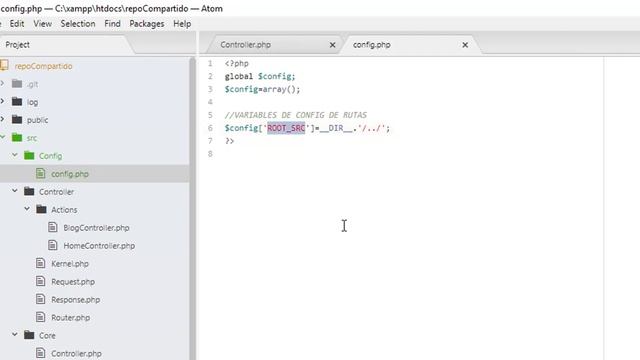Open Controller.php under Core
The image size is (640, 360).
[76, 353]
